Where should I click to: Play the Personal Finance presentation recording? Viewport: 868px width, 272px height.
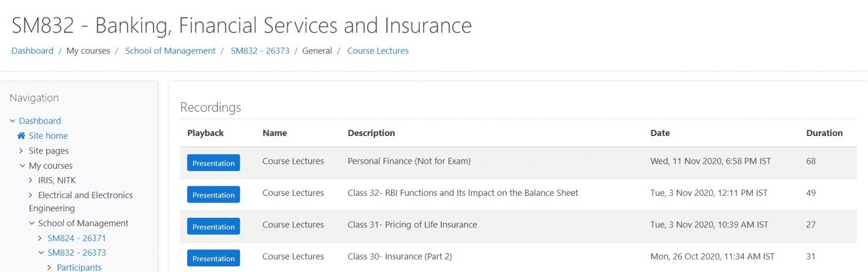coord(213,163)
